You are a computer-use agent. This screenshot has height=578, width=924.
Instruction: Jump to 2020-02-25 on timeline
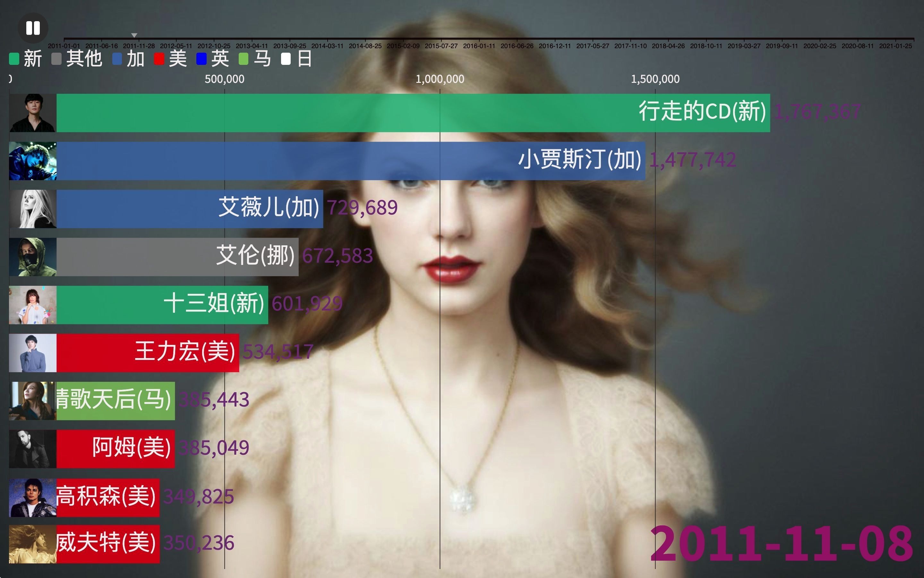[820, 46]
